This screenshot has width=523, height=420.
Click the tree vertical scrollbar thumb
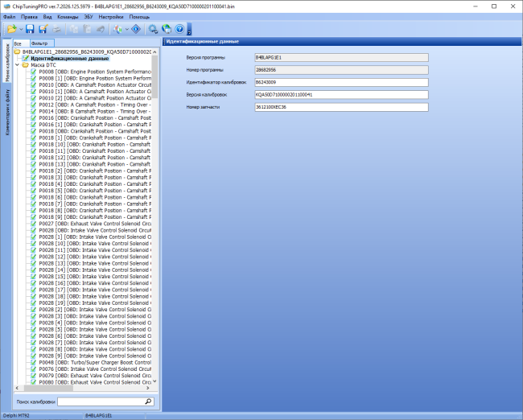[154, 76]
